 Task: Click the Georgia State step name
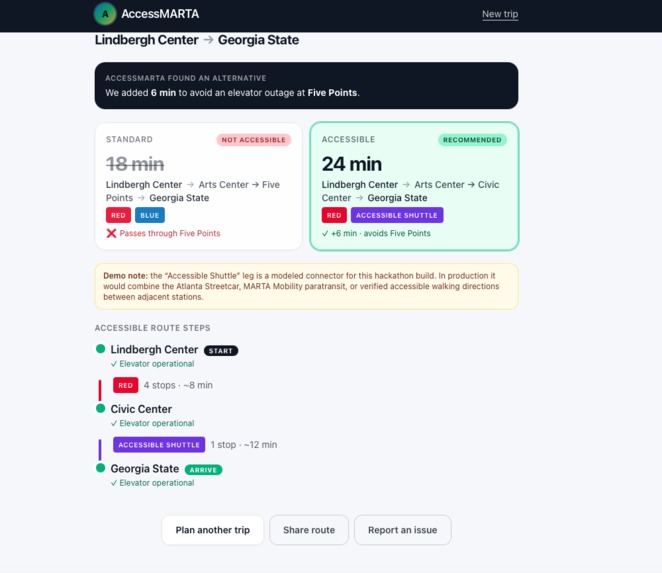(x=144, y=469)
